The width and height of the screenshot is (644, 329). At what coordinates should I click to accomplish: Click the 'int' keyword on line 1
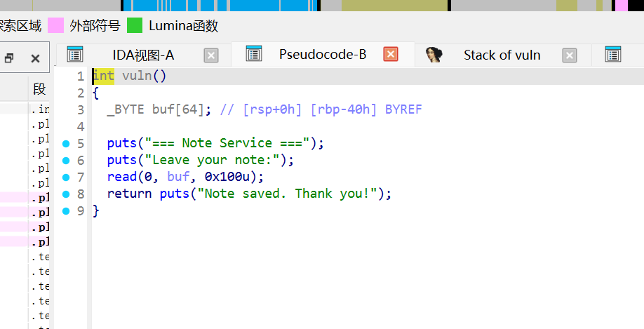click(x=104, y=76)
